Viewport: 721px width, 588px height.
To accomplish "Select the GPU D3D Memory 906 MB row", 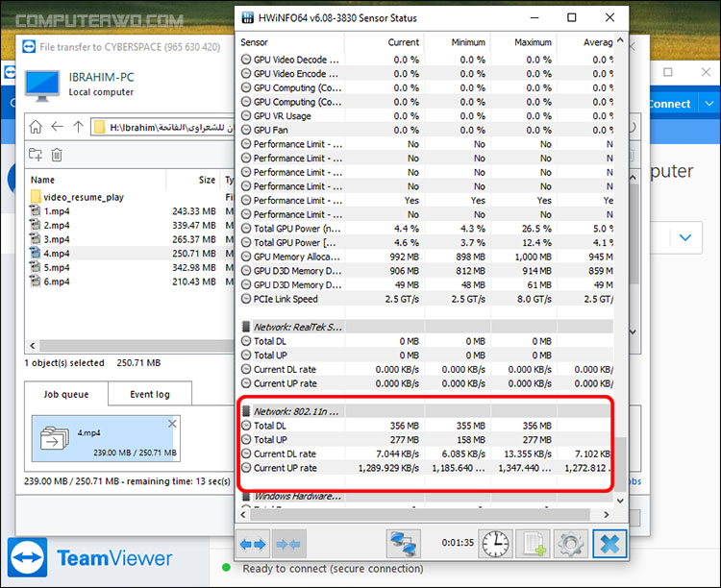I will click(426, 271).
